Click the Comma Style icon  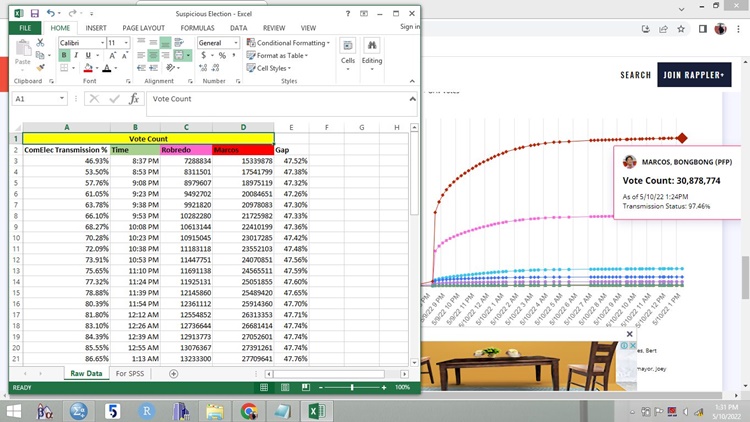coord(234,56)
